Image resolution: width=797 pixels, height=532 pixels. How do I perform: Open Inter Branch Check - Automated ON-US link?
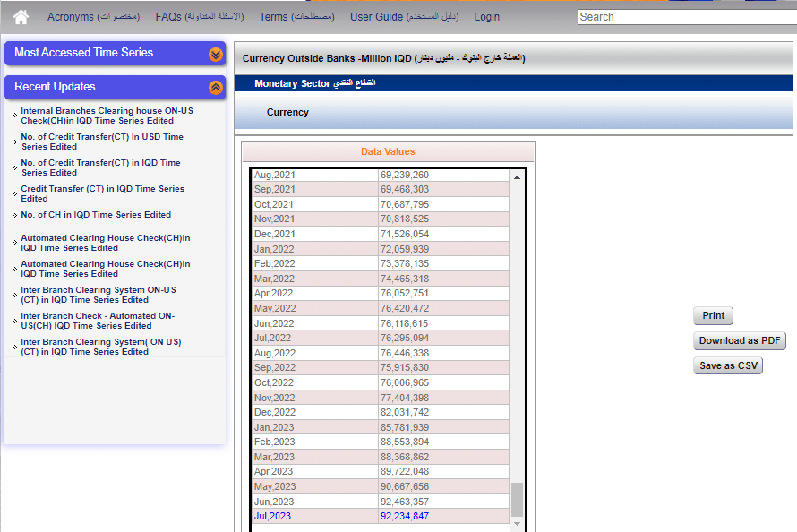98,321
